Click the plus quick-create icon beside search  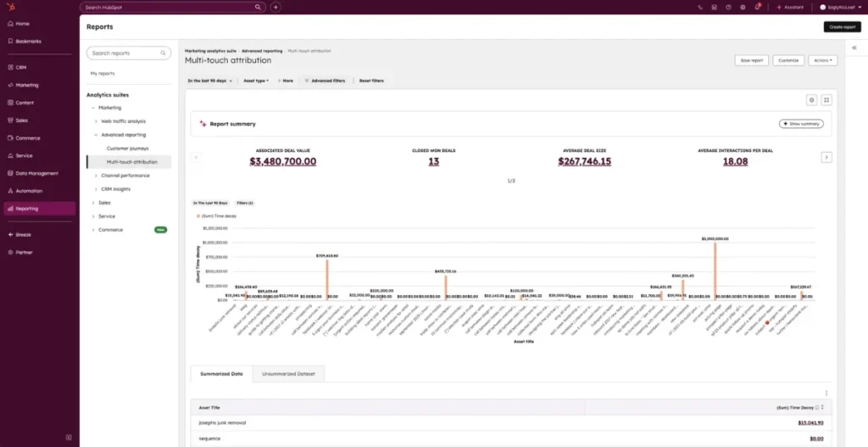click(x=275, y=7)
